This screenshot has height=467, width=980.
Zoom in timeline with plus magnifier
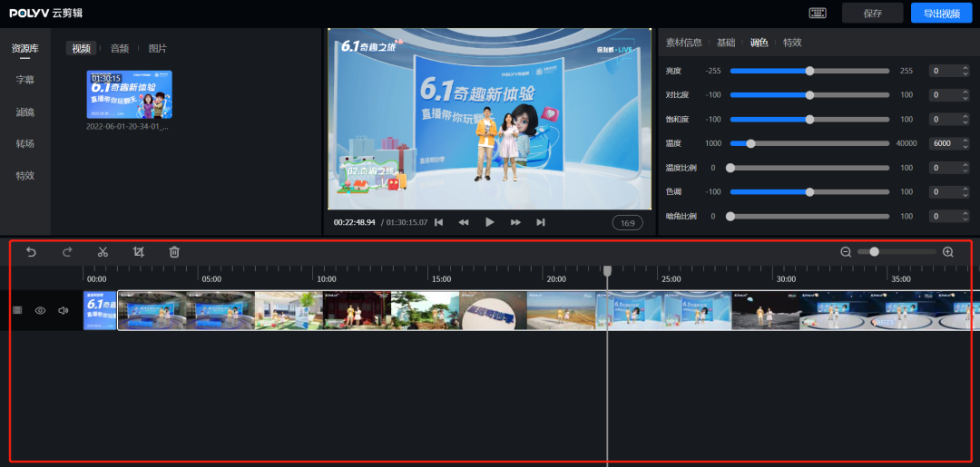coord(948,252)
